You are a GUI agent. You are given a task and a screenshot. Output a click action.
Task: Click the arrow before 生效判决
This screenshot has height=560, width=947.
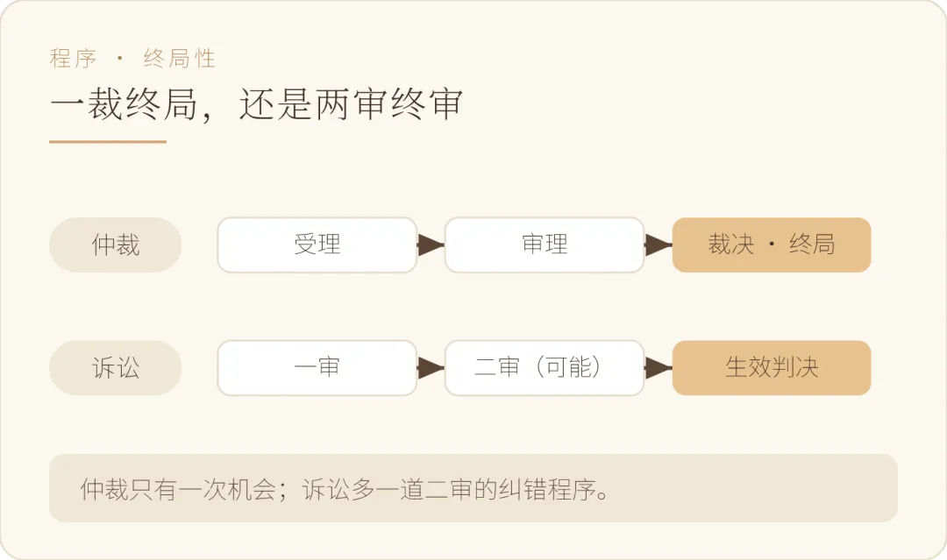(x=659, y=368)
